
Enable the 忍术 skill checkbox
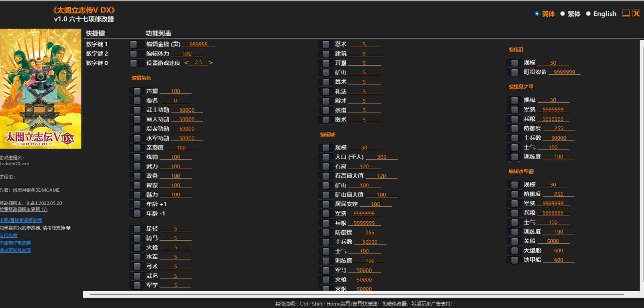point(326,45)
